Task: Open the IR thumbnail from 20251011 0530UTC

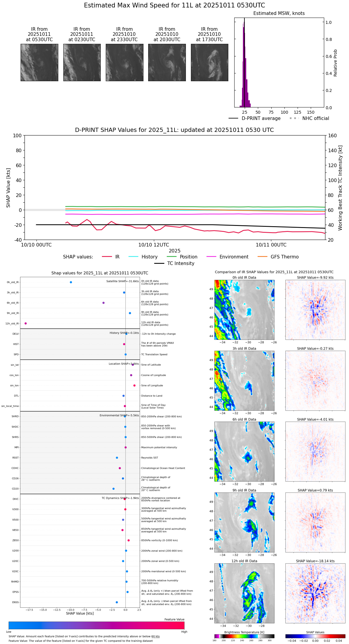Action: [39, 62]
